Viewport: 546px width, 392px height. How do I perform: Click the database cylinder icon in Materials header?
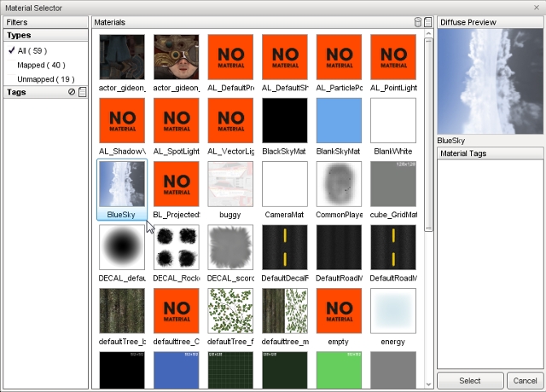[417, 21]
